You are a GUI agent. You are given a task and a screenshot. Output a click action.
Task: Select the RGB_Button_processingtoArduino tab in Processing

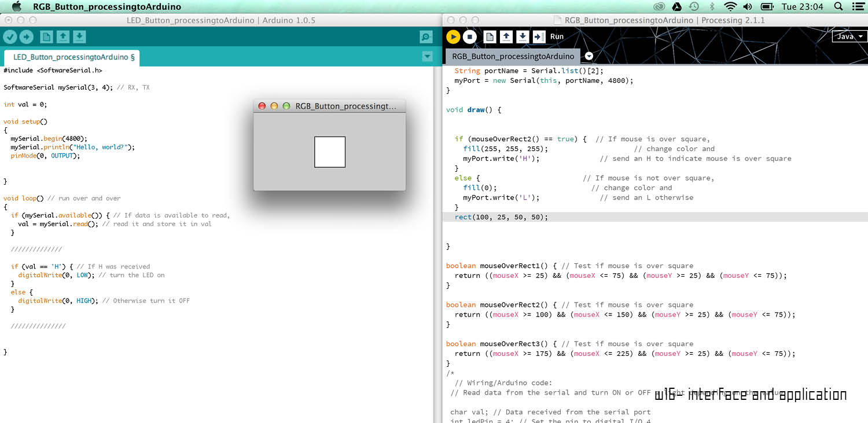pyautogui.click(x=513, y=56)
